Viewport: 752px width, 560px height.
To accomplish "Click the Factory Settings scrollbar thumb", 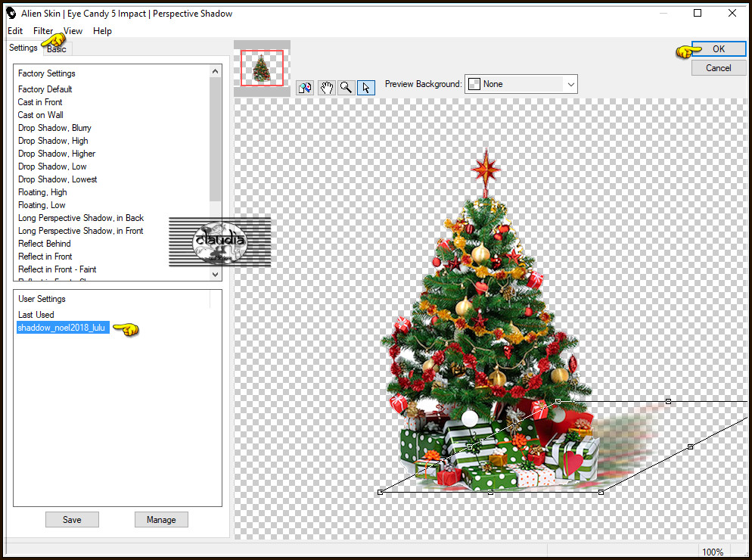I will coord(216,139).
